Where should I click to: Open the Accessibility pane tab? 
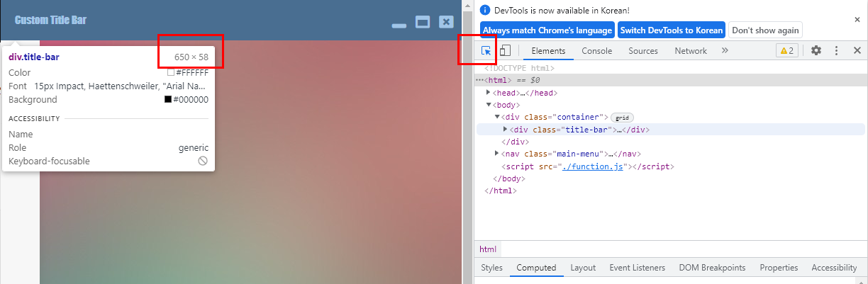point(834,268)
